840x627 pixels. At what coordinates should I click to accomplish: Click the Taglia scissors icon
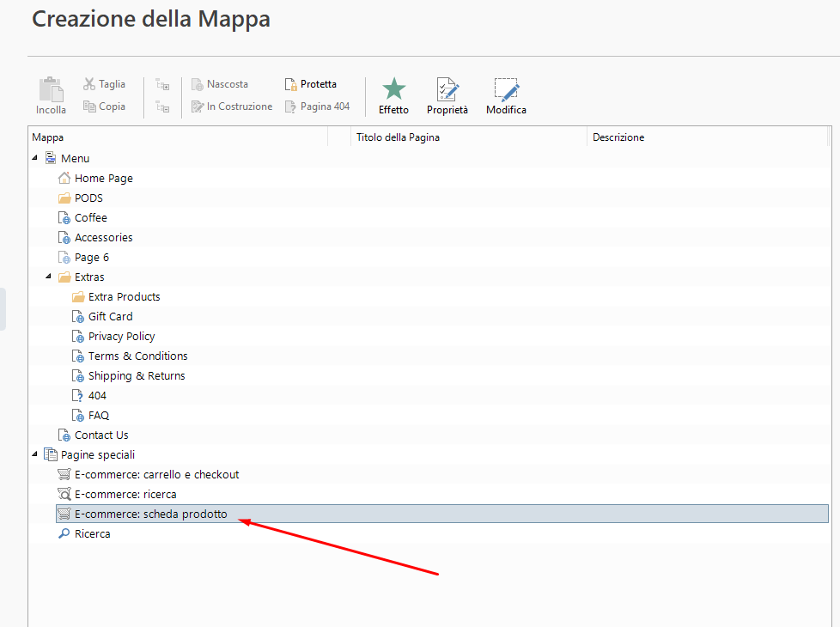89,84
